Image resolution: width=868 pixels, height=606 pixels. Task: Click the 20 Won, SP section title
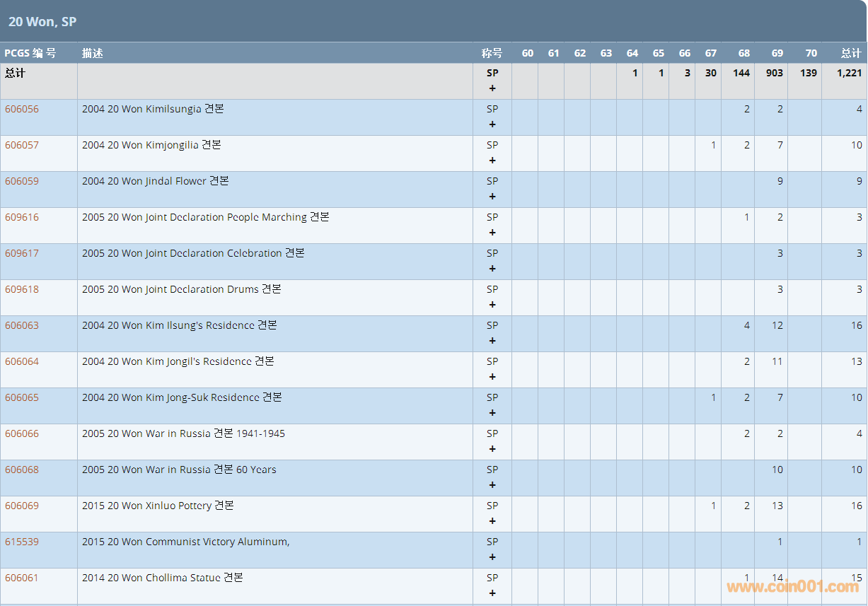pos(42,22)
